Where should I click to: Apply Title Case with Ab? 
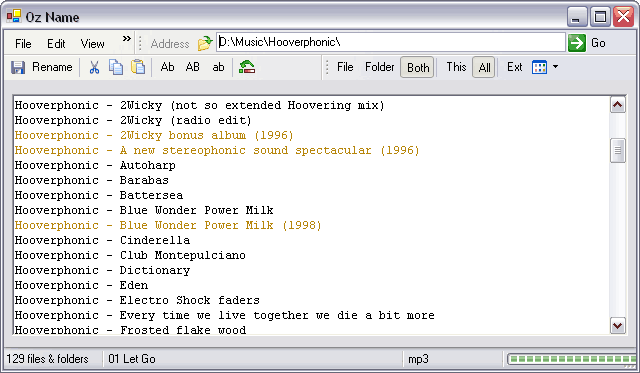(167, 67)
